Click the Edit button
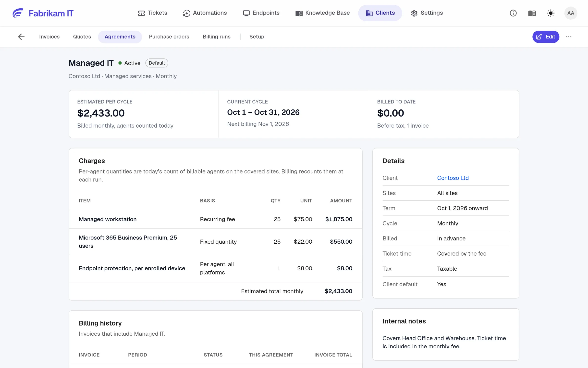This screenshot has width=588, height=368. (x=546, y=37)
